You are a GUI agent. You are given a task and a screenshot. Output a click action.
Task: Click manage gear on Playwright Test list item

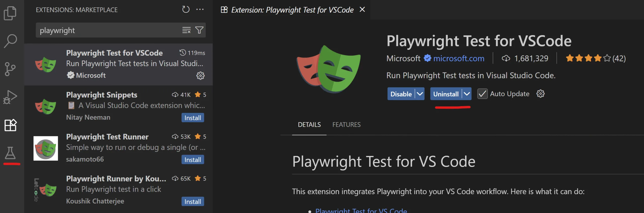(x=200, y=75)
